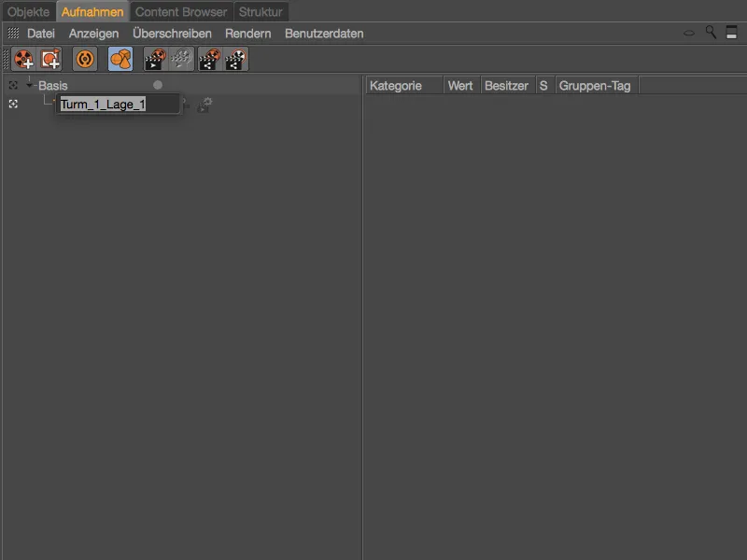Screen dimensions: 747x560
Task: Activate the Basis take square marker
Action: click(x=13, y=85)
